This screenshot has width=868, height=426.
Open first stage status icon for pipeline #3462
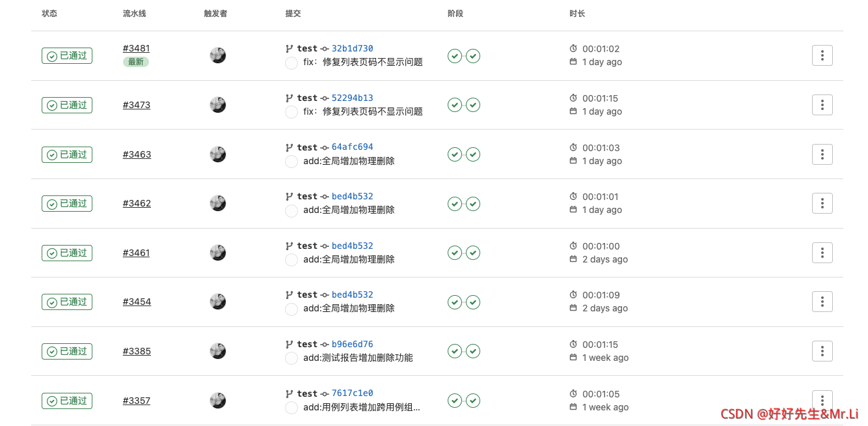click(455, 204)
